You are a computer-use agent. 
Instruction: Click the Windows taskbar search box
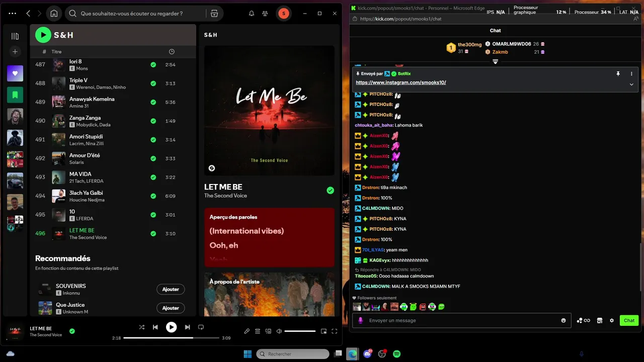point(293,354)
